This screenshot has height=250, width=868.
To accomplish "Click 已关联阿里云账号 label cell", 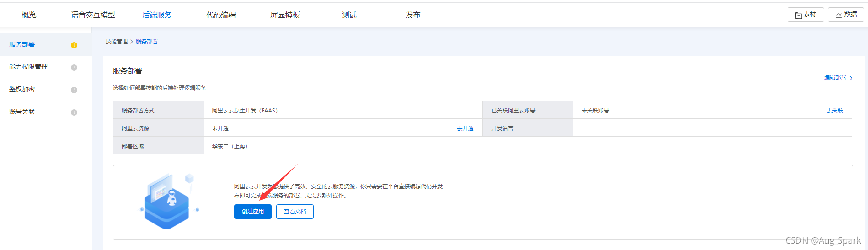I will [528, 110].
